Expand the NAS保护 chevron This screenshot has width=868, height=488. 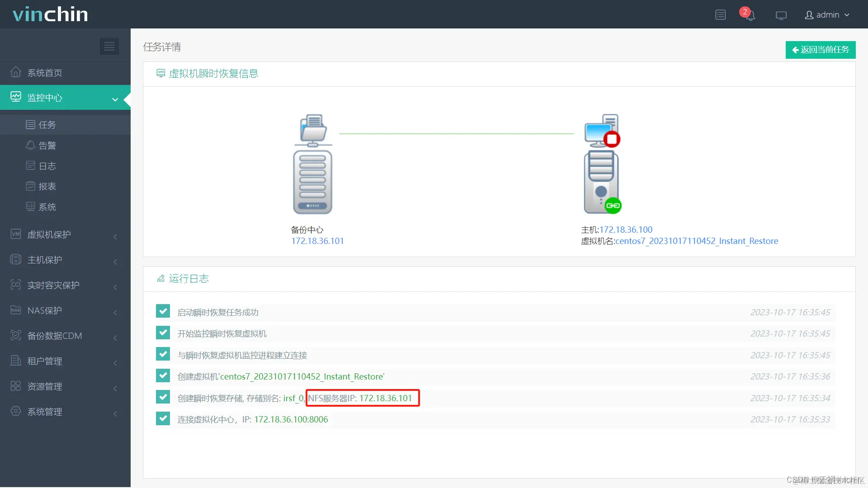point(115,312)
